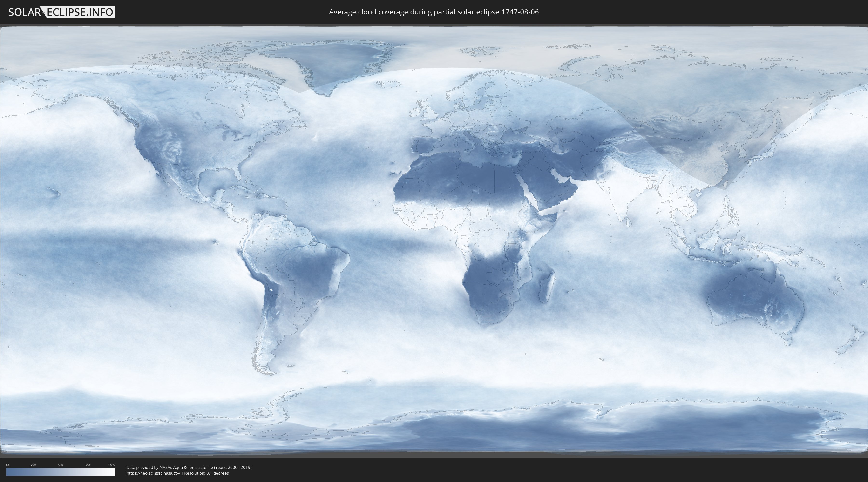Click the 75% legend label
Viewport: 868px width, 482px height.
tap(88, 465)
